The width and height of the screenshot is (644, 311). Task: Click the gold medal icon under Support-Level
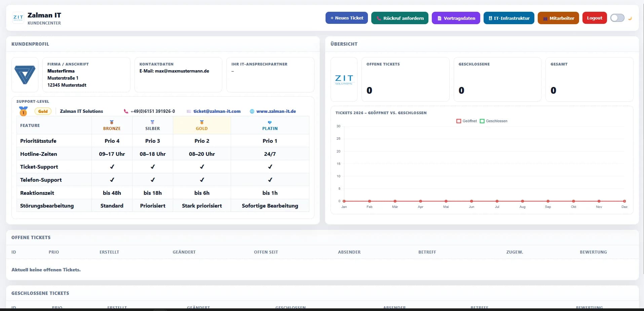click(x=23, y=111)
